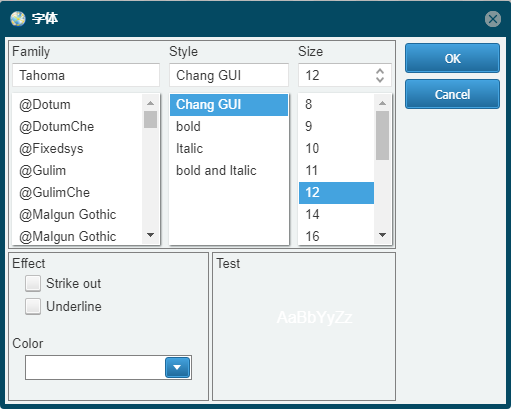Click Size list scroll down arrow
Image resolution: width=511 pixels, height=409 pixels.
(383, 235)
